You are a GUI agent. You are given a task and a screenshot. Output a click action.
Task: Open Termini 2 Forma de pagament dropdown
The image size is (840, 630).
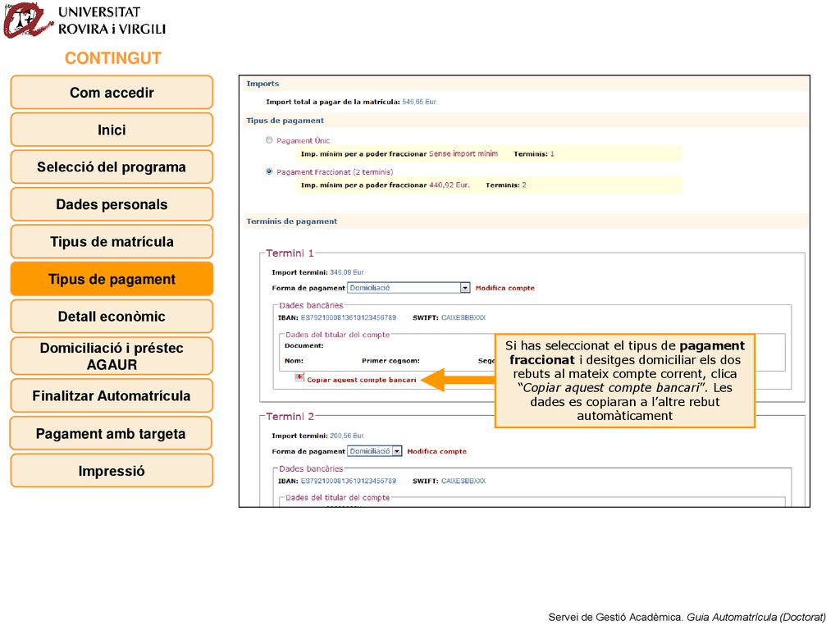(x=374, y=451)
